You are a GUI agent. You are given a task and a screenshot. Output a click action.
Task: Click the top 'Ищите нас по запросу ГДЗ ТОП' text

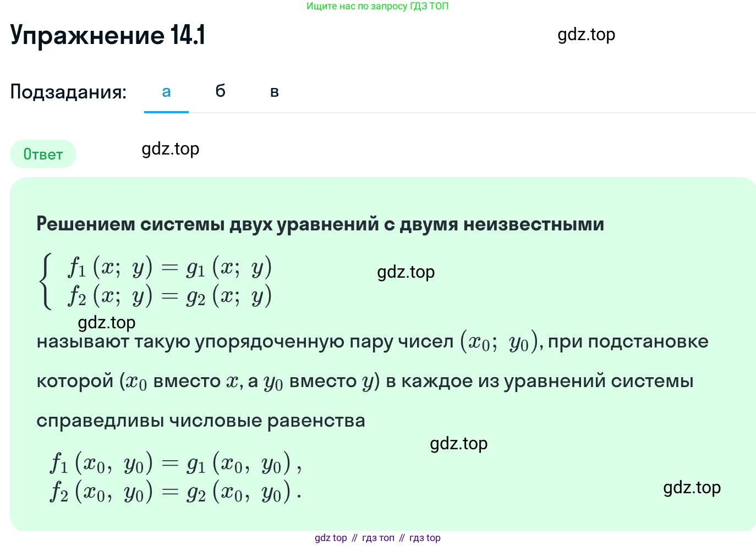point(377,6)
